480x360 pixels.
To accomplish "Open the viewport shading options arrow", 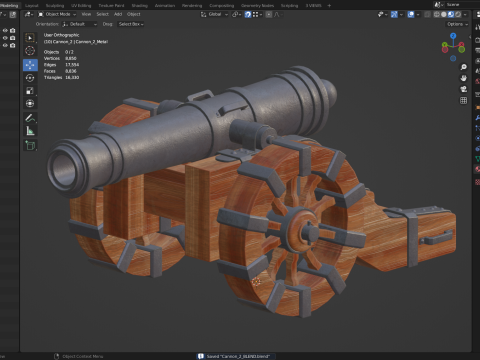I will [x=465, y=14].
